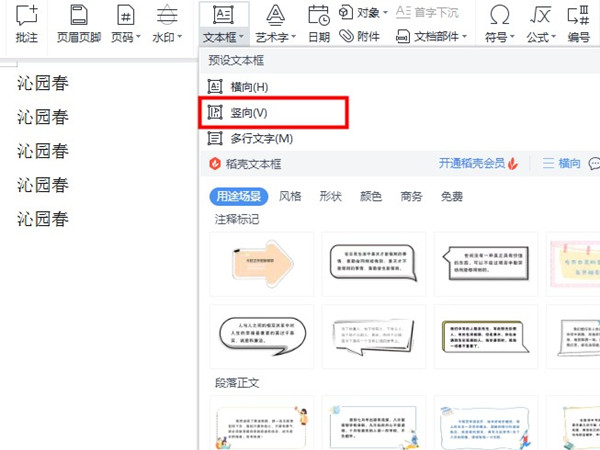
Task: Choose 横向(H) horizontal text box
Action: click(248, 88)
